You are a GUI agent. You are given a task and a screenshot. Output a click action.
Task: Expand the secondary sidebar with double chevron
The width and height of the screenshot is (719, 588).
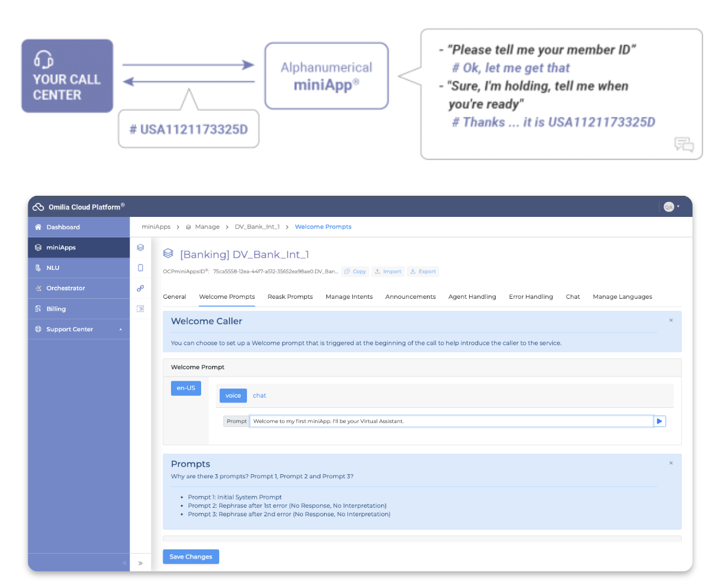(140, 563)
